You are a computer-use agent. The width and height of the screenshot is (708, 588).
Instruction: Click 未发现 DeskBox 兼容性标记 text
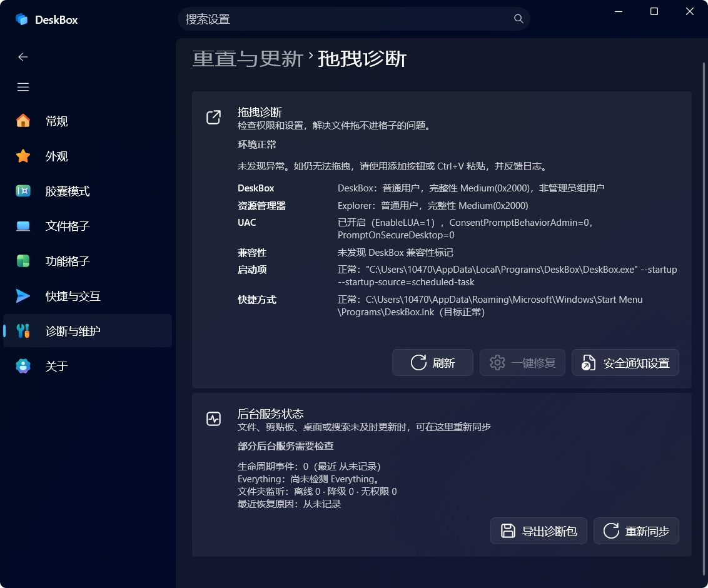click(x=395, y=253)
